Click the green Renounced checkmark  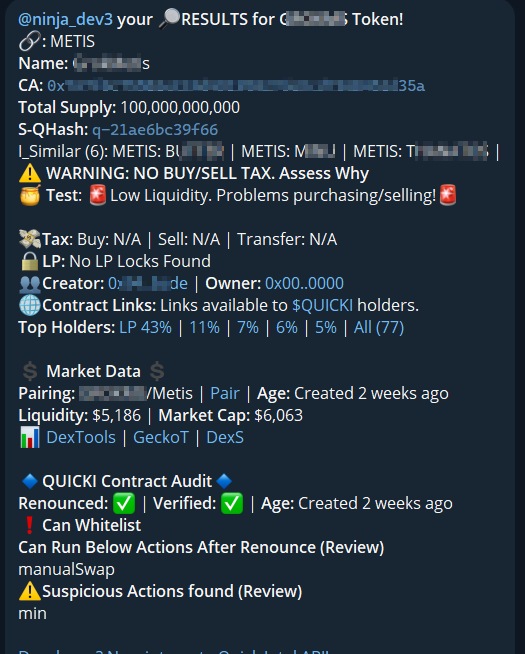coord(124,503)
